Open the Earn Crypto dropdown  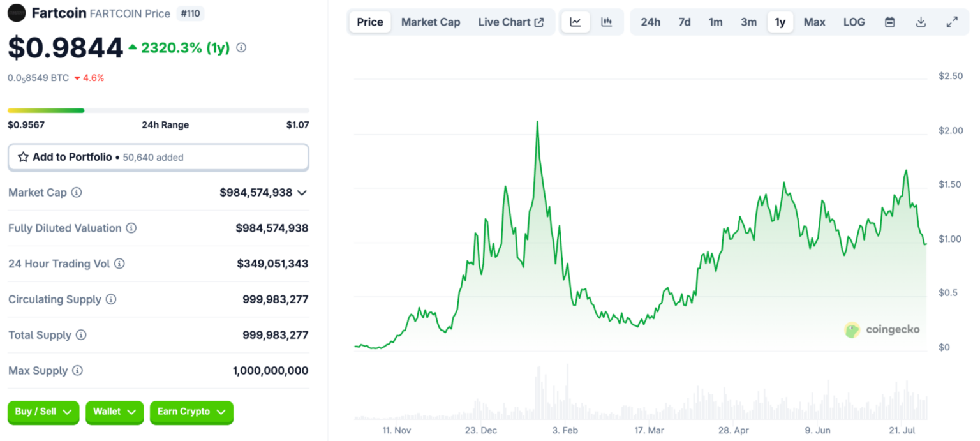191,412
